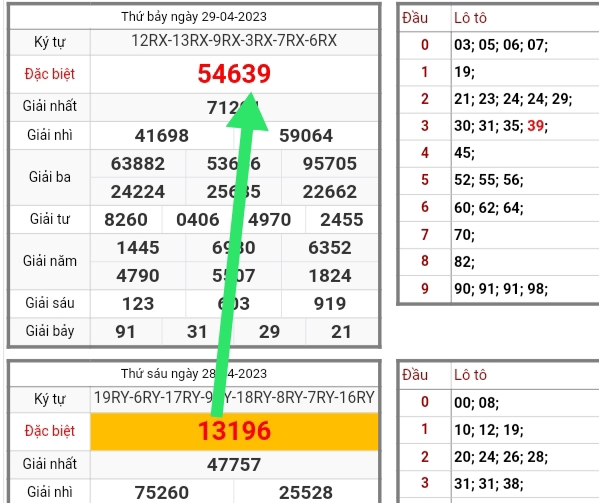
Task: Click the Giải tư number 8260
Action: 126,220
